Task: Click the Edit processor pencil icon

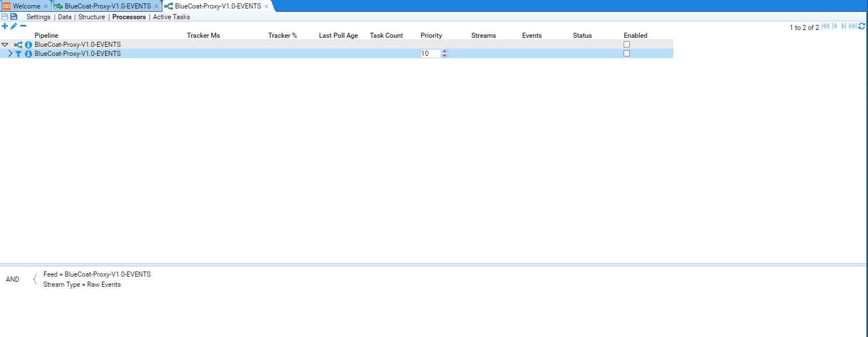Action: coord(14,26)
